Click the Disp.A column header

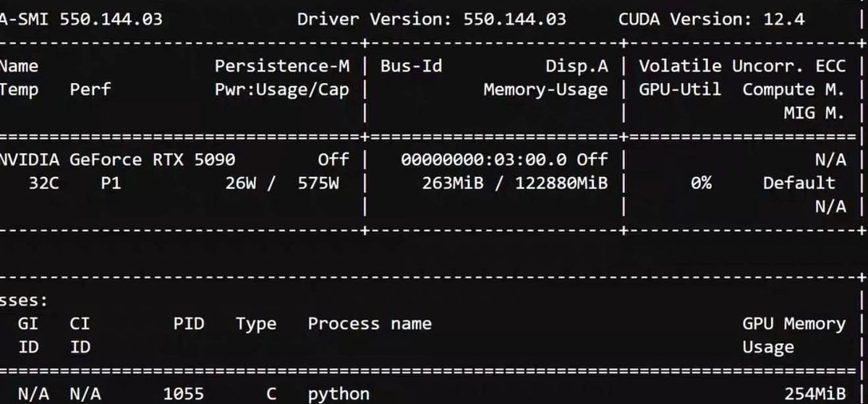click(x=576, y=66)
